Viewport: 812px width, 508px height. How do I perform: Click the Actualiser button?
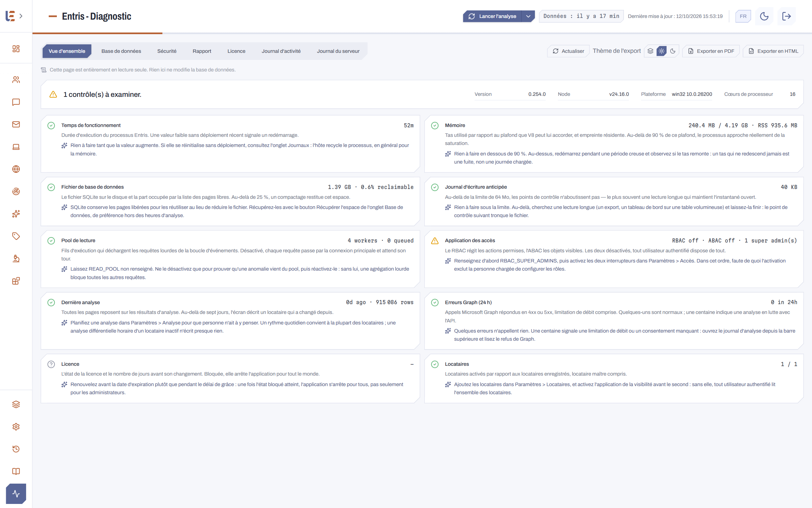(x=568, y=51)
